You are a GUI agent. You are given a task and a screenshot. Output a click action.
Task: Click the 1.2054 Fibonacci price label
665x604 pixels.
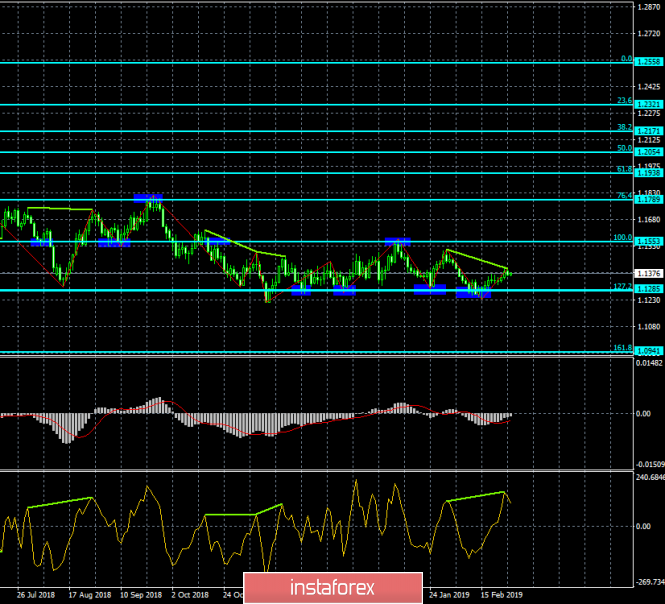648,152
